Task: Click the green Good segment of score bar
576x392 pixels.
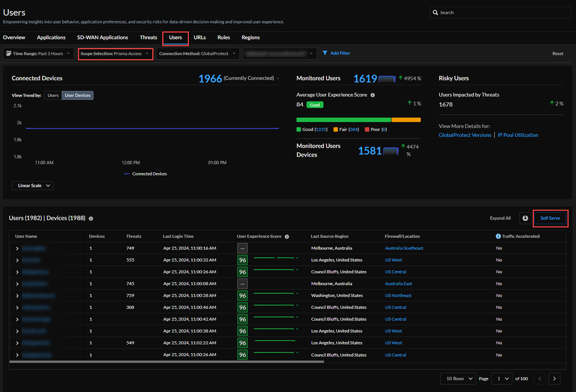Action: (343, 120)
